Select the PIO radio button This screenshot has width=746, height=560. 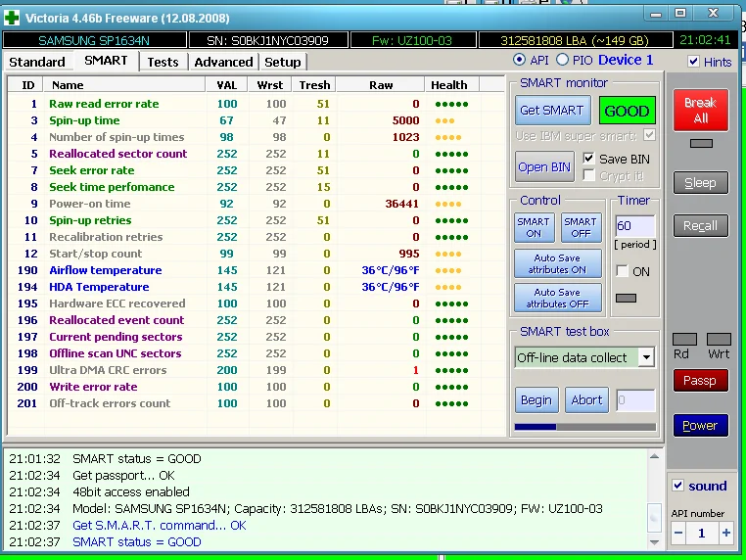562,61
